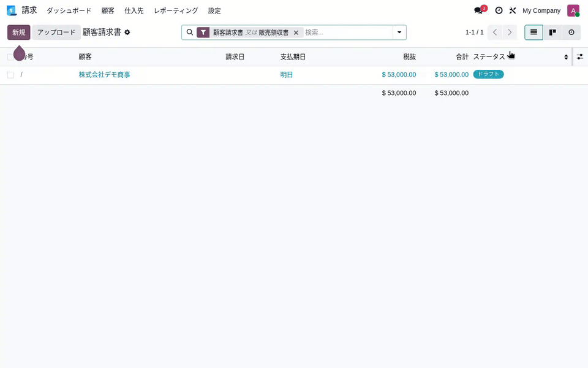
Task: Sort by the 支払期日 column header
Action: click(293, 56)
